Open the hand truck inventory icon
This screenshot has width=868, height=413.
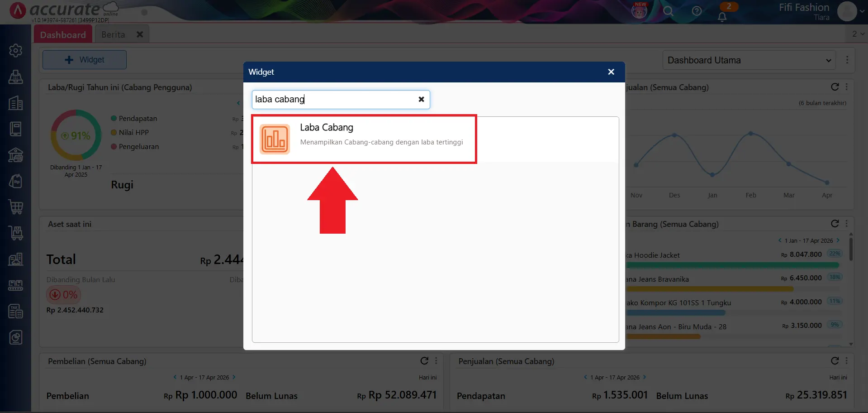click(16, 233)
